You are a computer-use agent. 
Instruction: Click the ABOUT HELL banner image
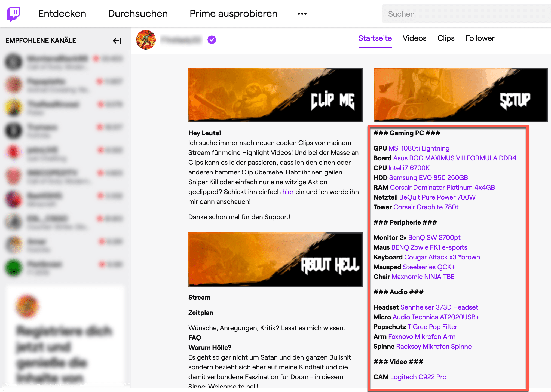[x=275, y=259]
